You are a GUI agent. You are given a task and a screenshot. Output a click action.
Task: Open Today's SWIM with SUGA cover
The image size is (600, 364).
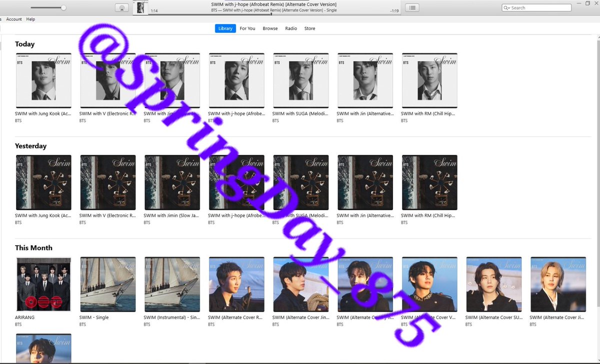tap(301, 80)
